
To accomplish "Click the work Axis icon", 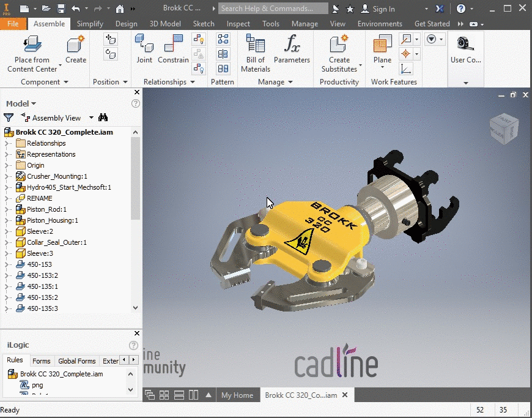I will pyautogui.click(x=406, y=39).
